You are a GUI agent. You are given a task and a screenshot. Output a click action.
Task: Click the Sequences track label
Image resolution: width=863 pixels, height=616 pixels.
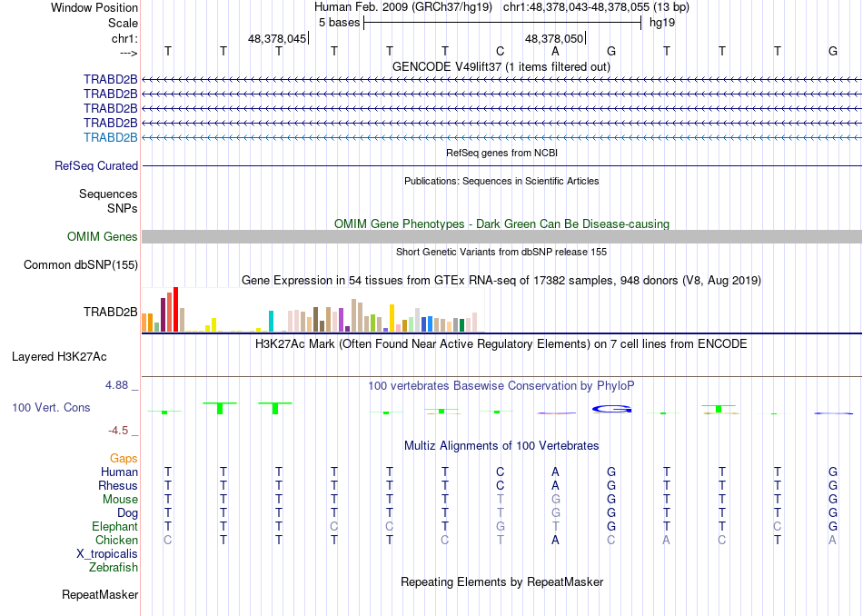coord(108,194)
